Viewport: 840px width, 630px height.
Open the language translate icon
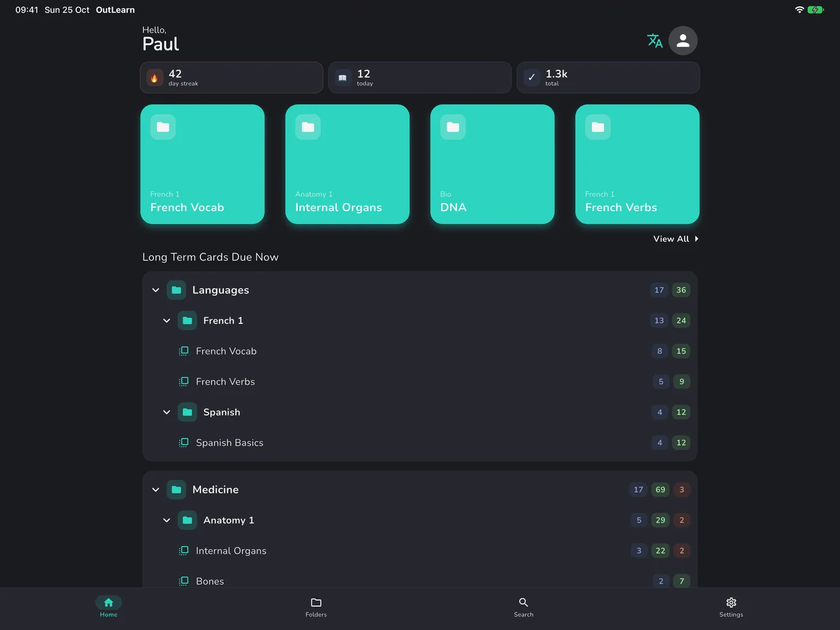[655, 41]
